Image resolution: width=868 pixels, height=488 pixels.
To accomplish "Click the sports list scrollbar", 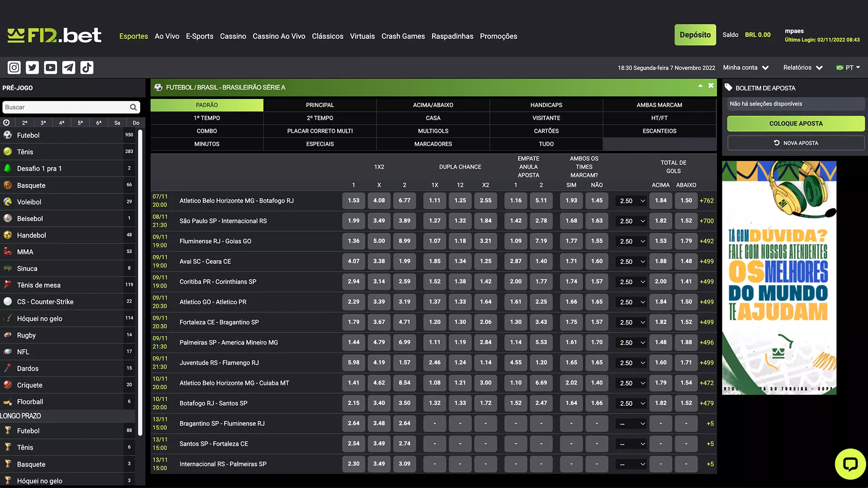I will click(140, 282).
